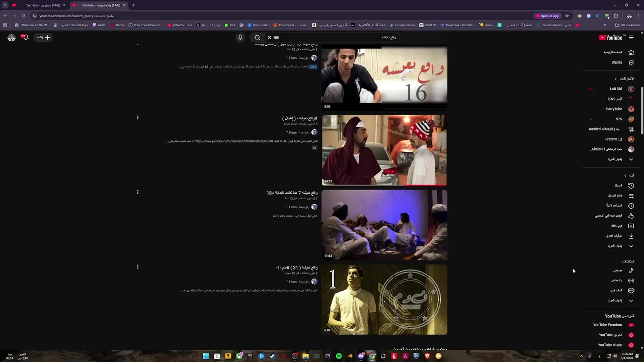Open the Rashed AlMajid subscription
644x362 pixels.
pos(612,129)
